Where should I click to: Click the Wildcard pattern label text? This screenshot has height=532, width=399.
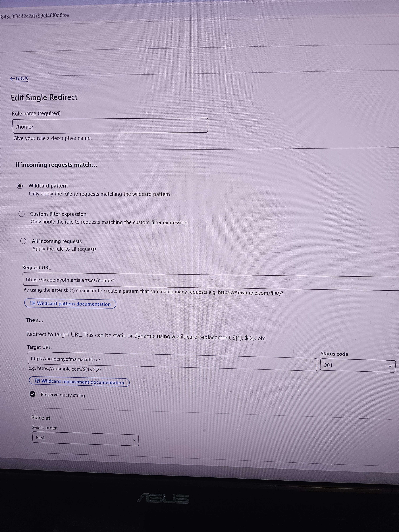48,186
